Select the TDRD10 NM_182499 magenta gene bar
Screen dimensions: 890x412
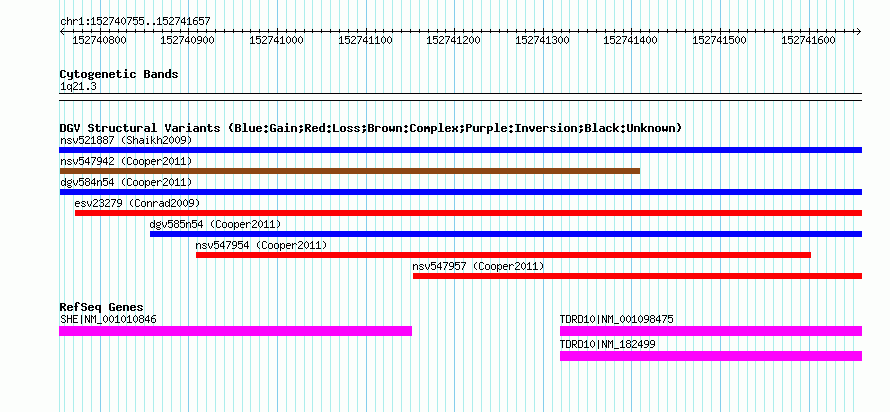tap(711, 356)
